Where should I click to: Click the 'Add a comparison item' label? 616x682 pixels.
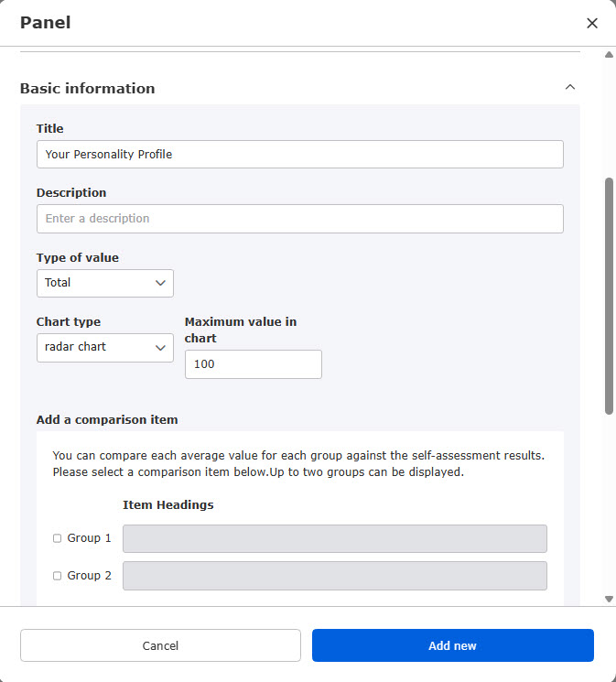[107, 420]
